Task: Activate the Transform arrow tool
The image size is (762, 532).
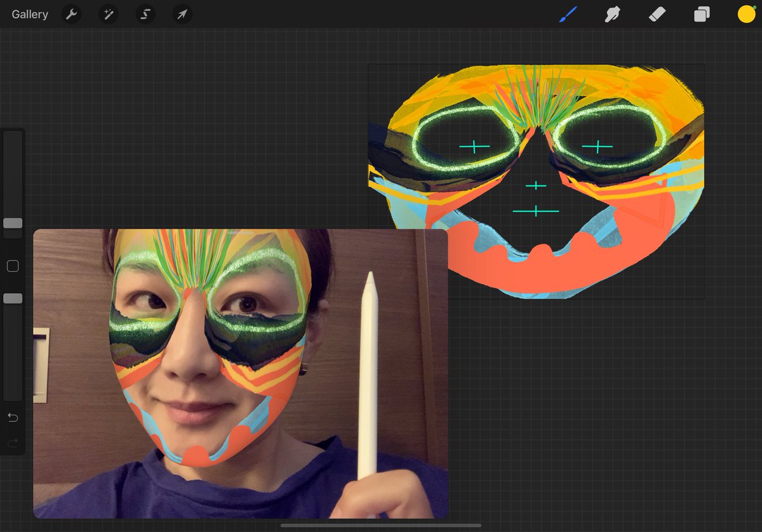Action: tap(182, 14)
